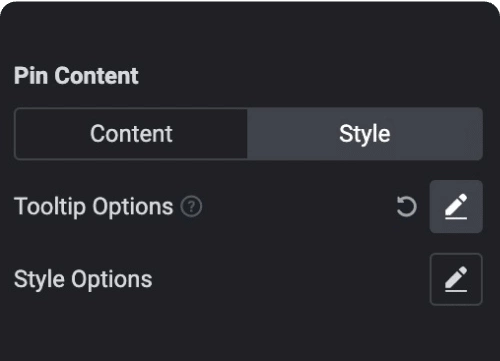The width and height of the screenshot is (500, 361).
Task: Click the Pin Content section heading
Action: [x=76, y=76]
